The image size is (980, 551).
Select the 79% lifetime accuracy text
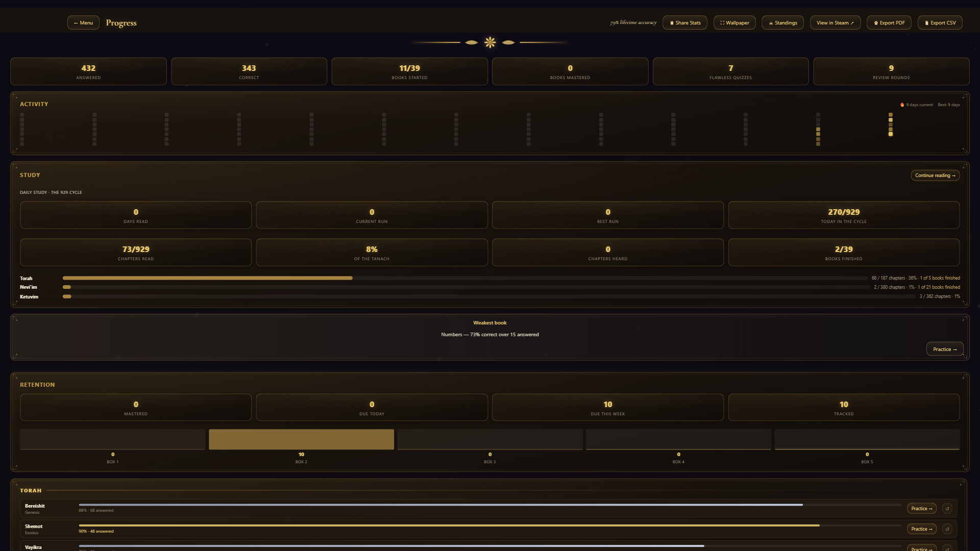[633, 22]
